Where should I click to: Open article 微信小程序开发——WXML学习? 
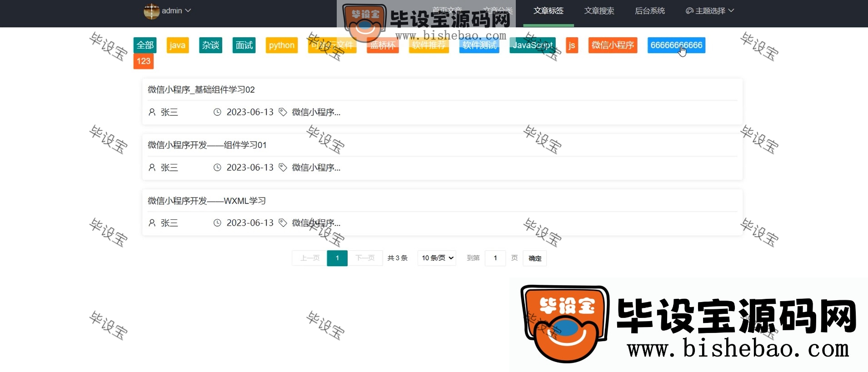coord(207,200)
